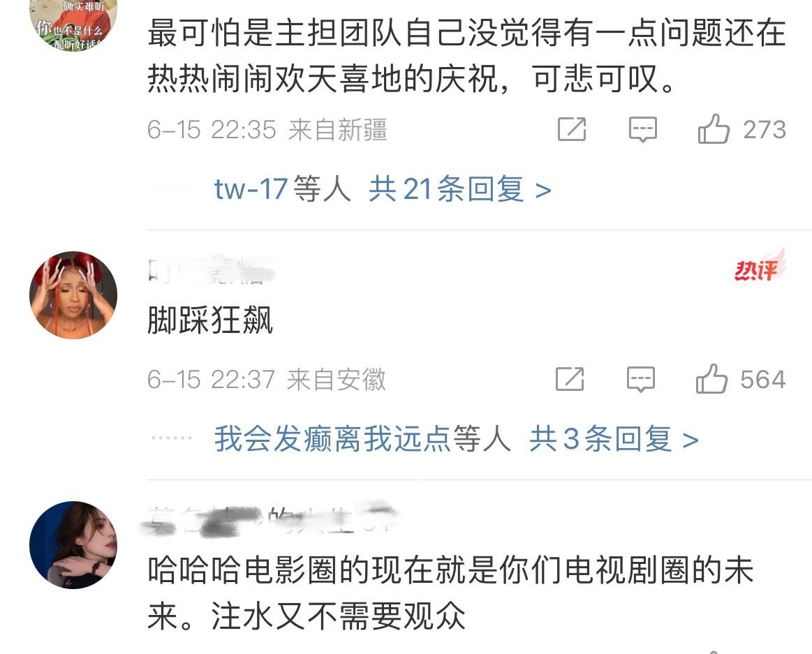812x654 pixels.
Task: Open the dark-haired woman avatar's profile
Action: (x=73, y=544)
